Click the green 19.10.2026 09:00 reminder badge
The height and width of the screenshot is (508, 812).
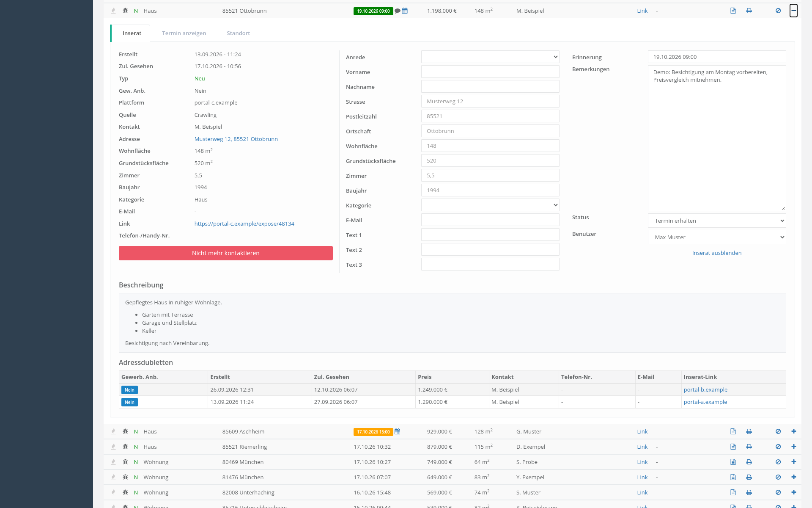click(373, 11)
